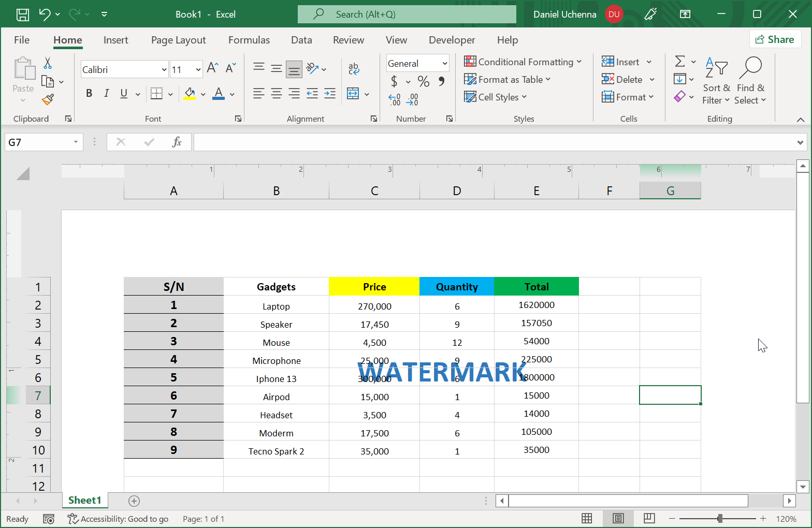
Task: Click the Wrap Text icon
Action: point(354,68)
